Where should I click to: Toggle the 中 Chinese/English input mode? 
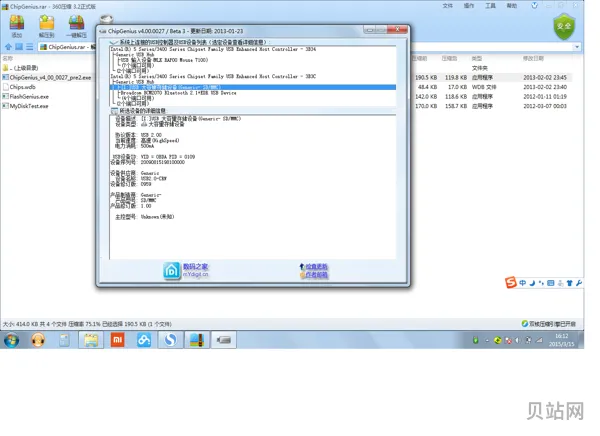pyautogui.click(x=522, y=283)
